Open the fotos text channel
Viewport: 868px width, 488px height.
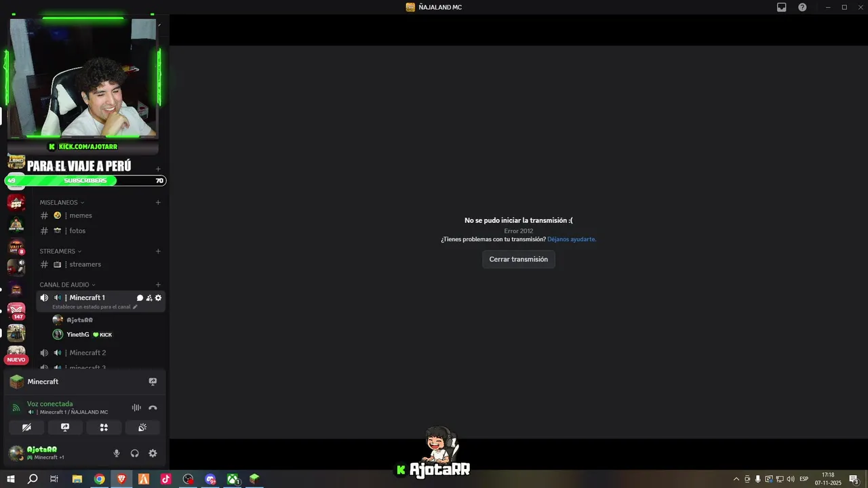(100, 231)
